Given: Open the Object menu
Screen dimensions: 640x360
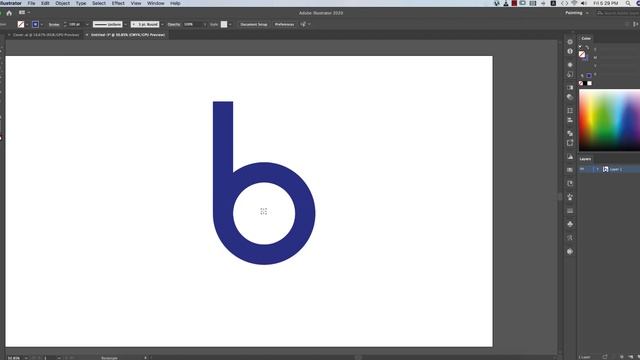Looking at the screenshot, I should click(x=62, y=3).
